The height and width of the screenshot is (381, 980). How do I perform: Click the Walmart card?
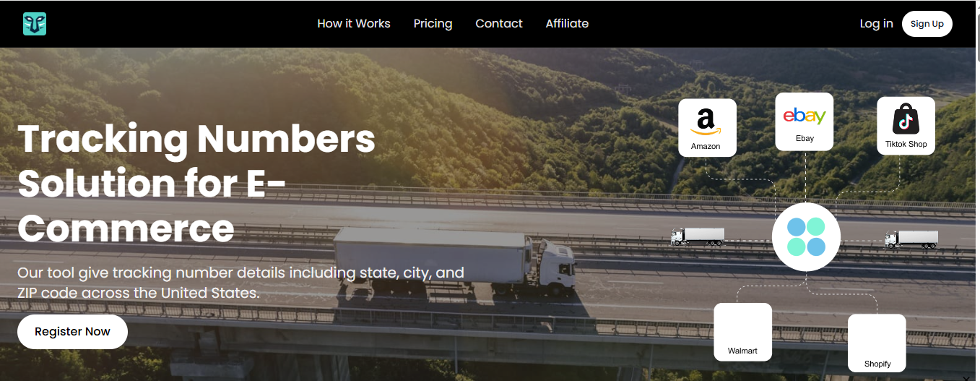(743, 332)
